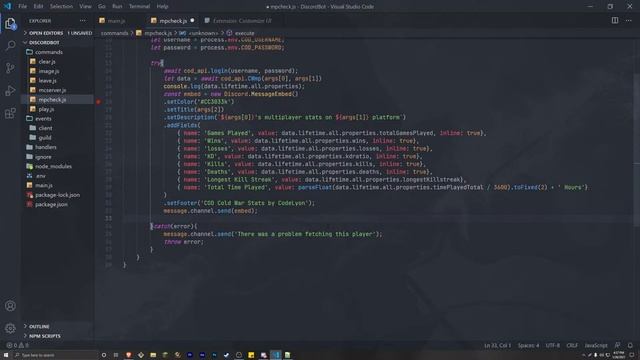Open the Explorer panel ellipsis menu
This screenshot has height=360, width=640.
tap(83, 20)
